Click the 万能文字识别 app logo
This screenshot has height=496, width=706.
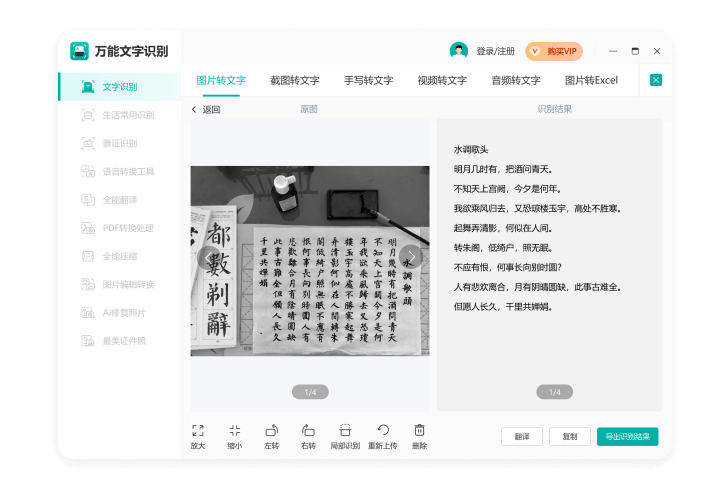click(79, 51)
